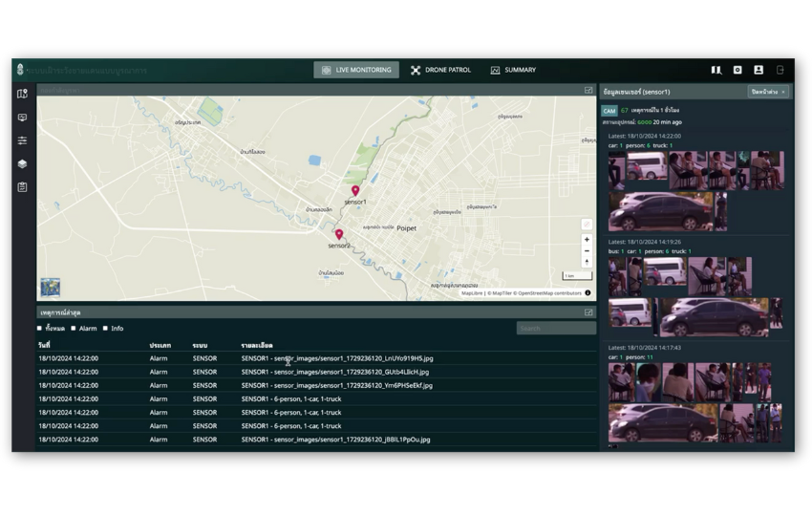Close the sensor1 information panel

(x=768, y=92)
